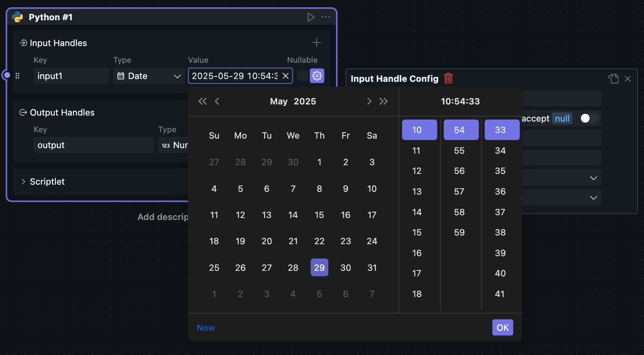Screen dimensions: 644x355
Task: Toggle the accept null switch
Action: 588,118
